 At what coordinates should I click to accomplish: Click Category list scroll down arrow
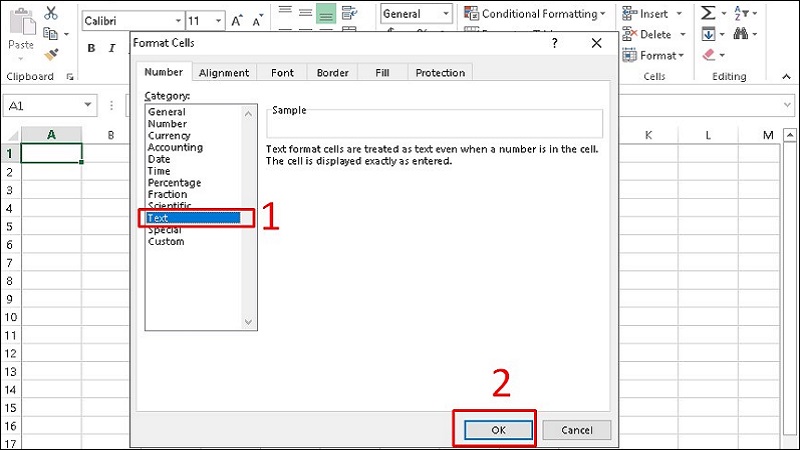click(248, 322)
